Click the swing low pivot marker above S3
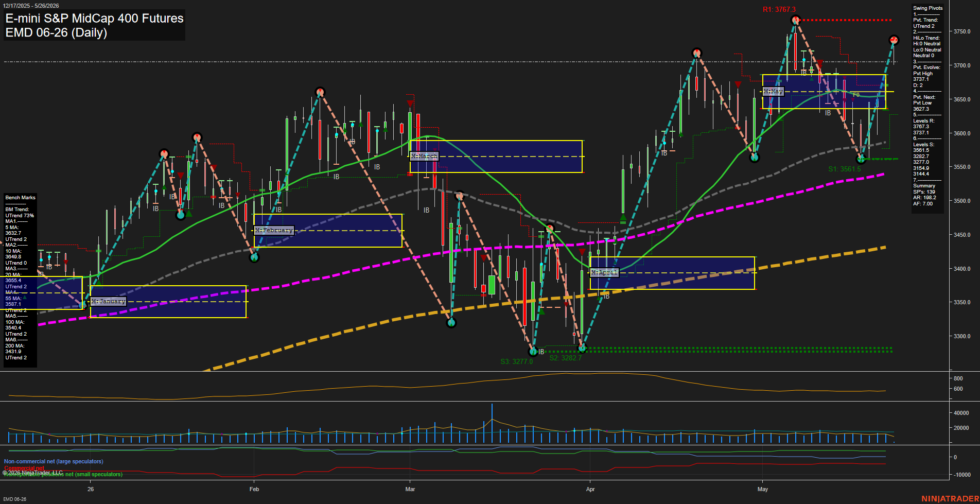This screenshot has width=980, height=504. [x=534, y=352]
